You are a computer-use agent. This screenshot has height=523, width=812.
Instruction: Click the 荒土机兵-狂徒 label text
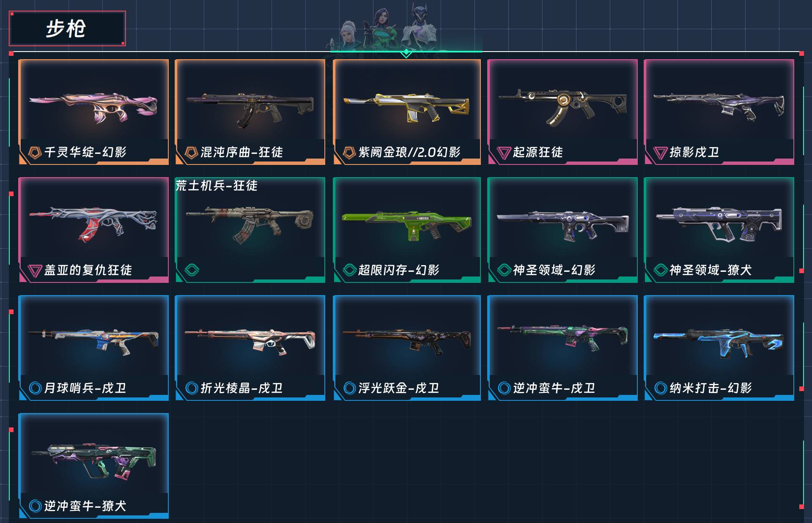click(217, 186)
